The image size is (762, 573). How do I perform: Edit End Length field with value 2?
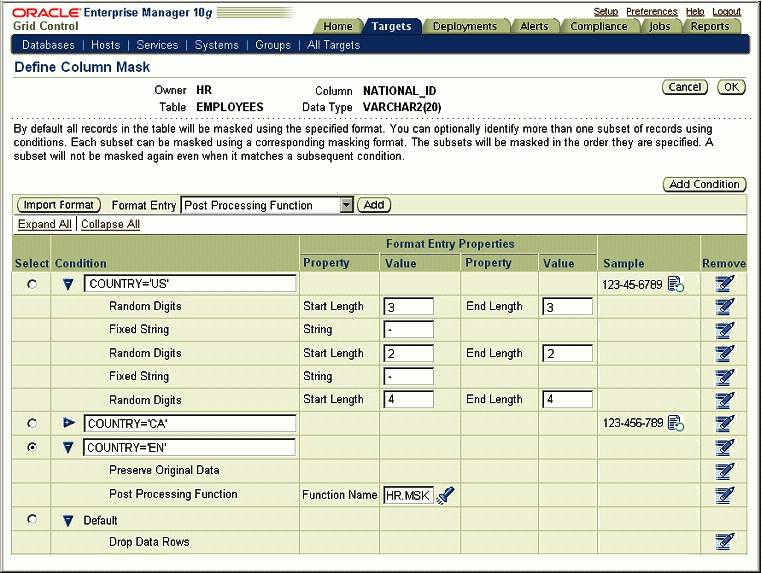[568, 353]
